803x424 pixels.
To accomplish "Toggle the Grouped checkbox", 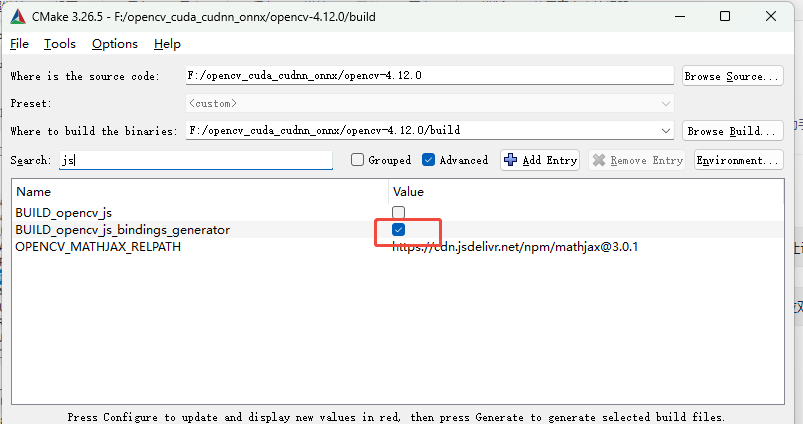I will point(357,160).
